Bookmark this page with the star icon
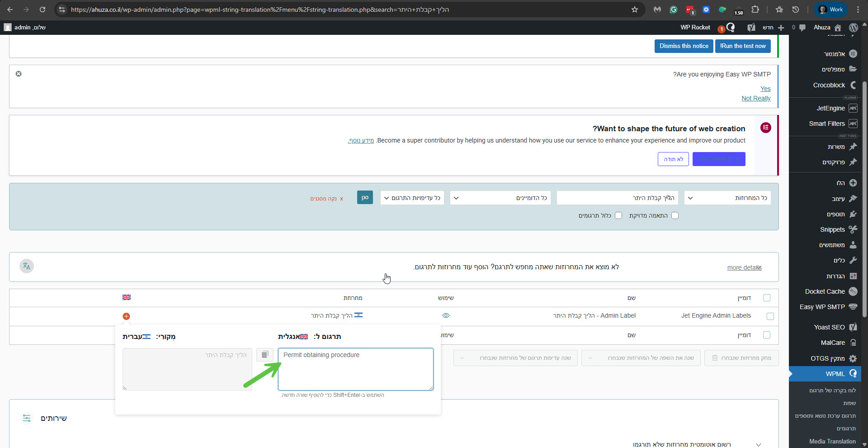Viewport: 868px width, 448px height. click(635, 10)
